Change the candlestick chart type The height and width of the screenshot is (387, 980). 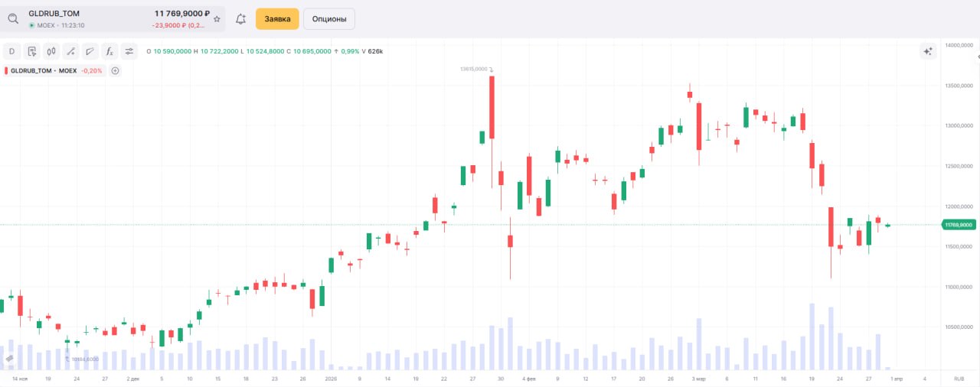pos(51,51)
